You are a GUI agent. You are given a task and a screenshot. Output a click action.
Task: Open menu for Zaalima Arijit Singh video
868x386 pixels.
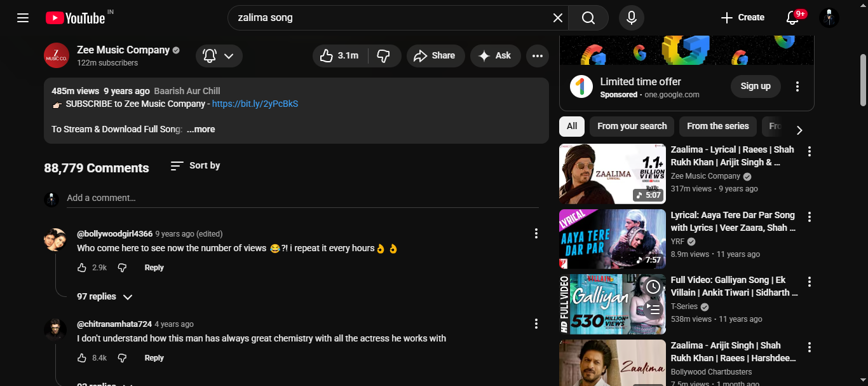click(810, 347)
